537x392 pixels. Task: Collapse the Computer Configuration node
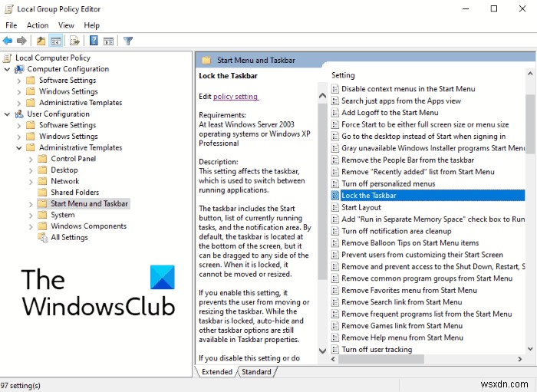pyautogui.click(x=7, y=69)
